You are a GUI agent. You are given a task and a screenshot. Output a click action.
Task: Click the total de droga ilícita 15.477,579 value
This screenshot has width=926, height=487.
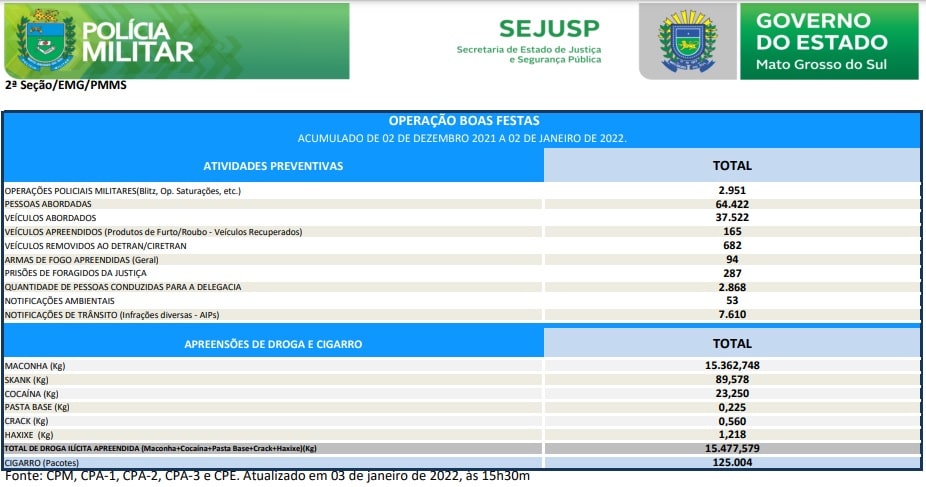coord(731,449)
